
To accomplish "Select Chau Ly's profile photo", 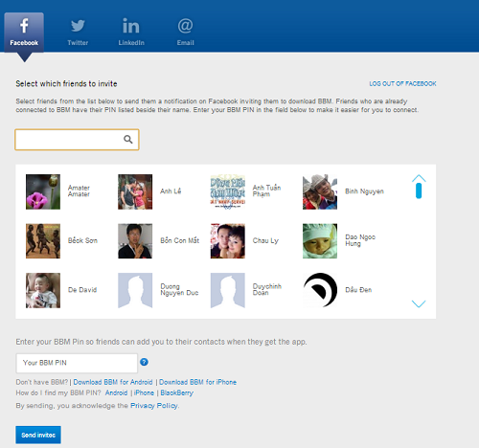I will tap(228, 241).
